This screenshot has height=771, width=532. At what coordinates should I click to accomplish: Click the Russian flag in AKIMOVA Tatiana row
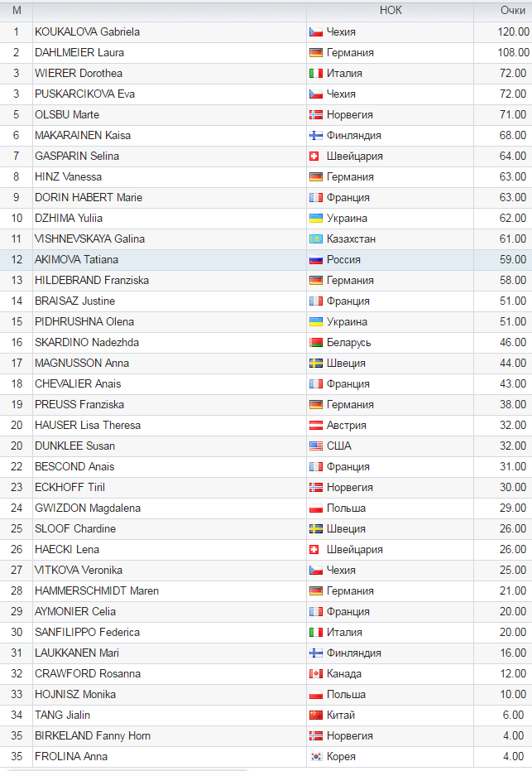click(x=316, y=260)
